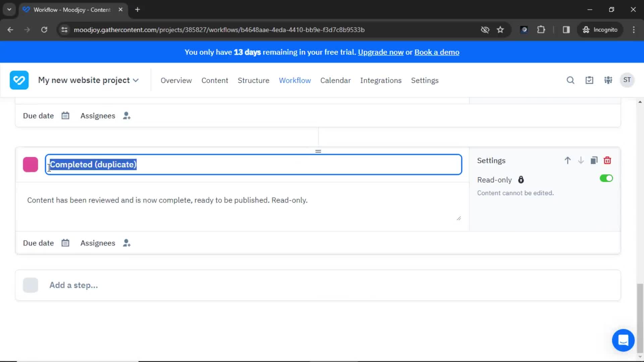Click the Add a step button
644x362 pixels.
[x=73, y=285]
